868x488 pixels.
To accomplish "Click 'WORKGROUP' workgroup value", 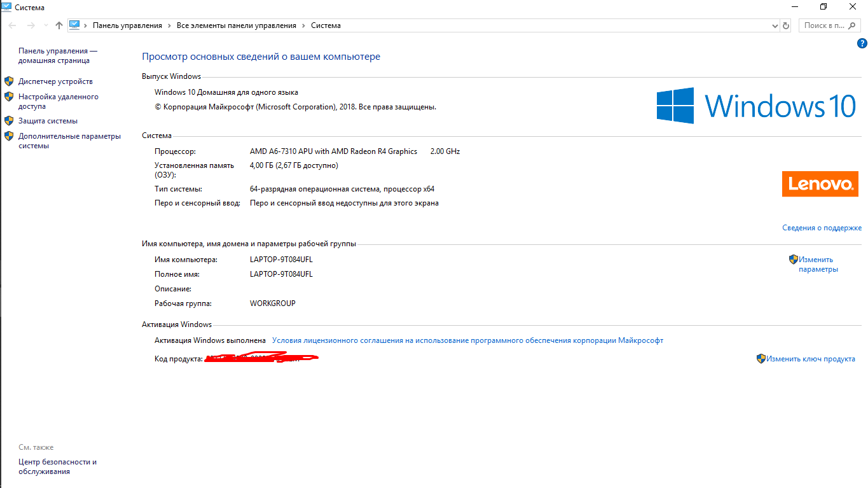I will pyautogui.click(x=273, y=303).
